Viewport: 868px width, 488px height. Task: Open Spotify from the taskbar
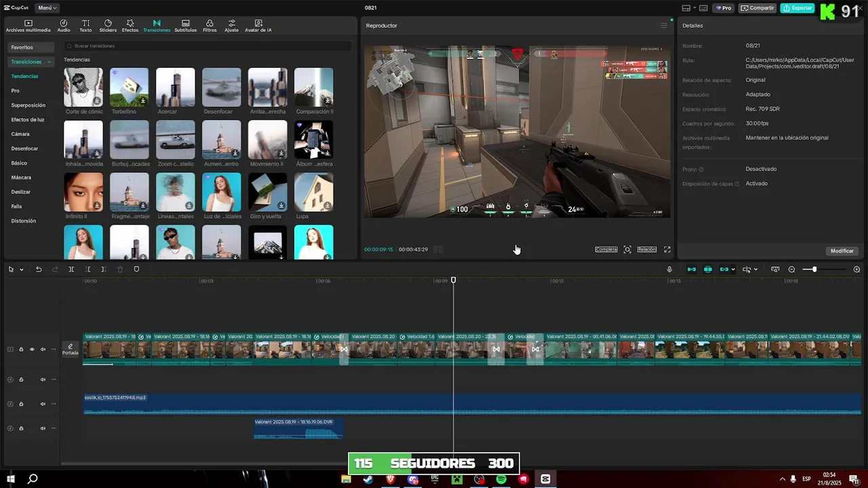pyautogui.click(x=501, y=479)
